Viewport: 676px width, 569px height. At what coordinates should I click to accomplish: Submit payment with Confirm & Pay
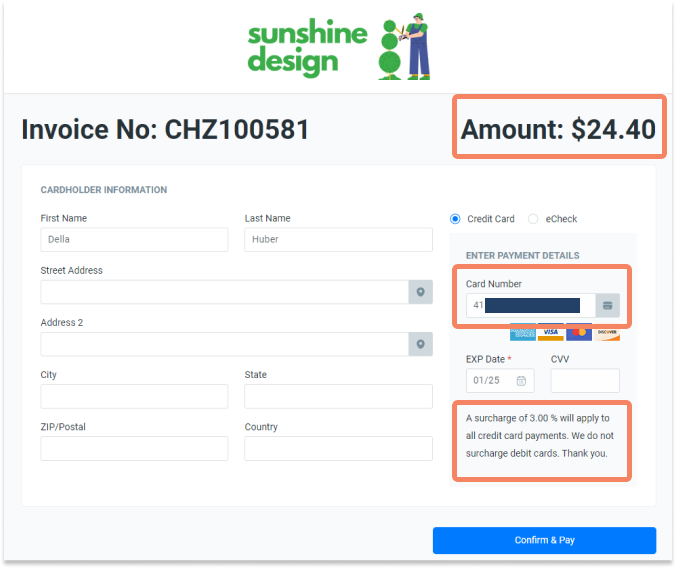coord(545,540)
